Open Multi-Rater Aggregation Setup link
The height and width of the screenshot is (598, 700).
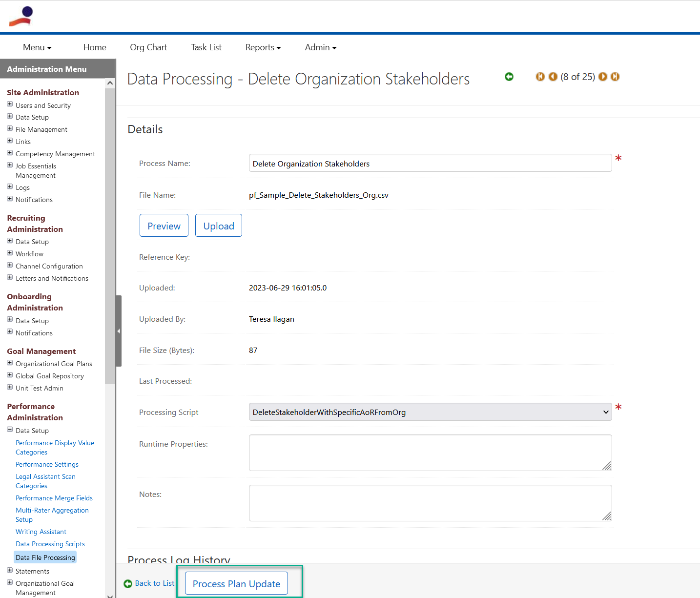(x=52, y=515)
